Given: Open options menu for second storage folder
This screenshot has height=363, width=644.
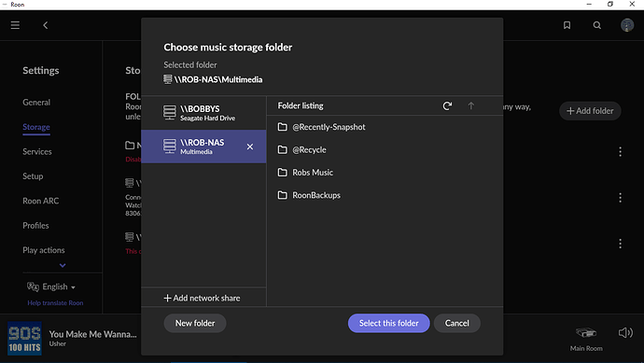Looking at the screenshot, I should (620, 198).
